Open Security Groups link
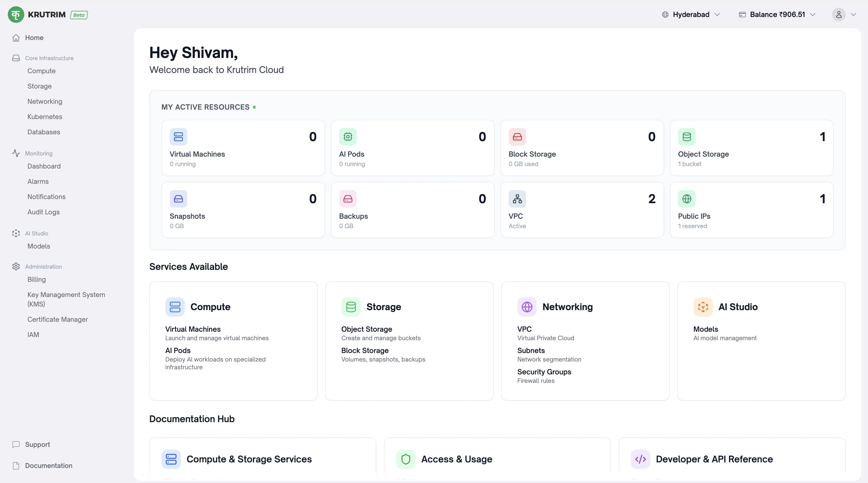The height and width of the screenshot is (483, 868). [544, 372]
